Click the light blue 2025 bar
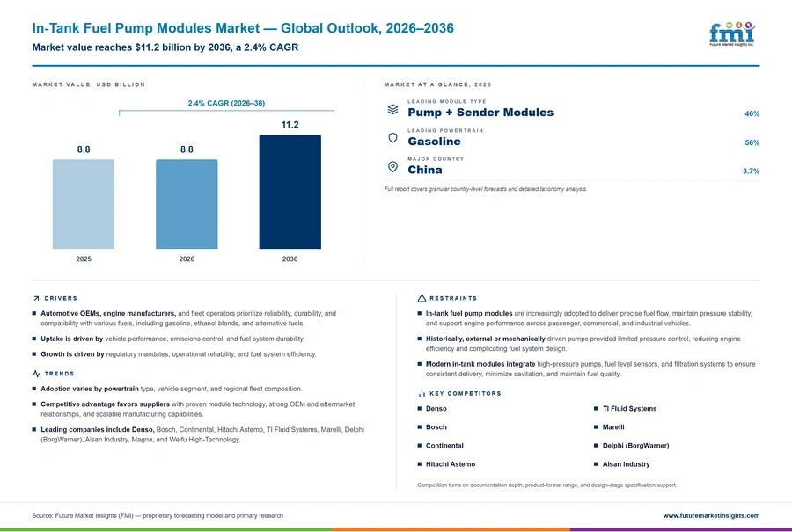This screenshot has height=532, width=792. click(84, 204)
